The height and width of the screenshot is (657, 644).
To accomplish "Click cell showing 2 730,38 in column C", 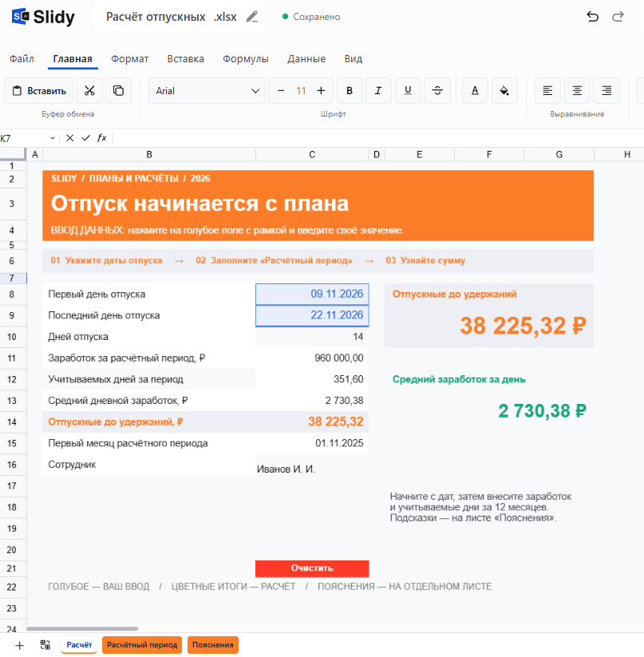I will (312, 401).
